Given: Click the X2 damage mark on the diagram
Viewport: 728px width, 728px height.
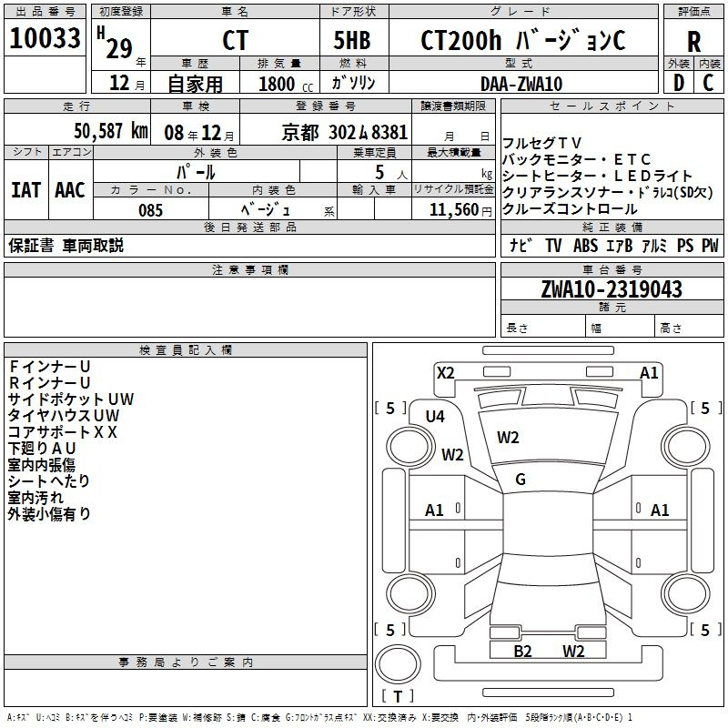Looking at the screenshot, I should (x=445, y=372).
